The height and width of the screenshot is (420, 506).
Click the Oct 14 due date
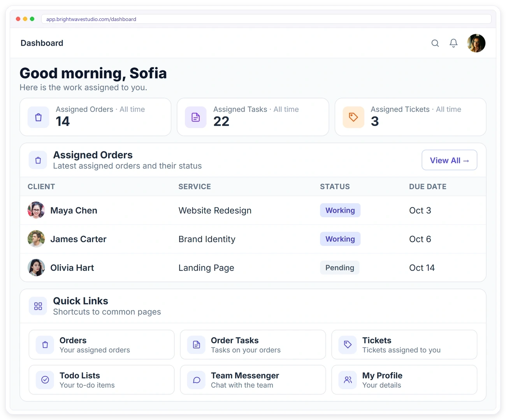click(x=422, y=268)
